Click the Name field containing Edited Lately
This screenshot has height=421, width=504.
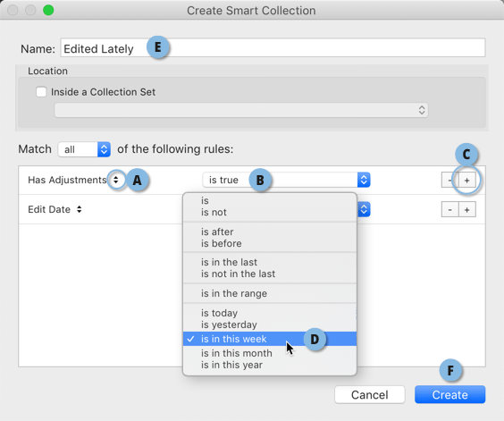[273, 48]
